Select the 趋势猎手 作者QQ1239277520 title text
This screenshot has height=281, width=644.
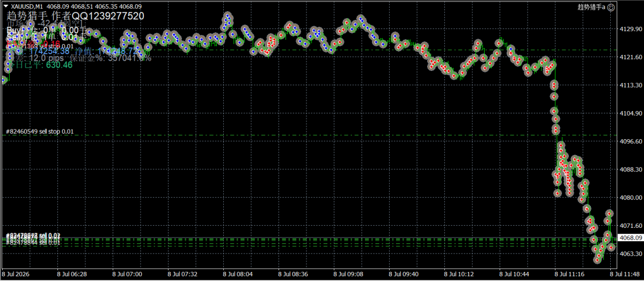(76, 16)
